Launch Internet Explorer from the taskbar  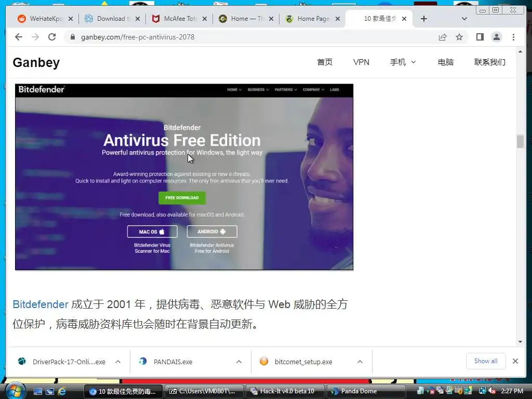coord(62,392)
